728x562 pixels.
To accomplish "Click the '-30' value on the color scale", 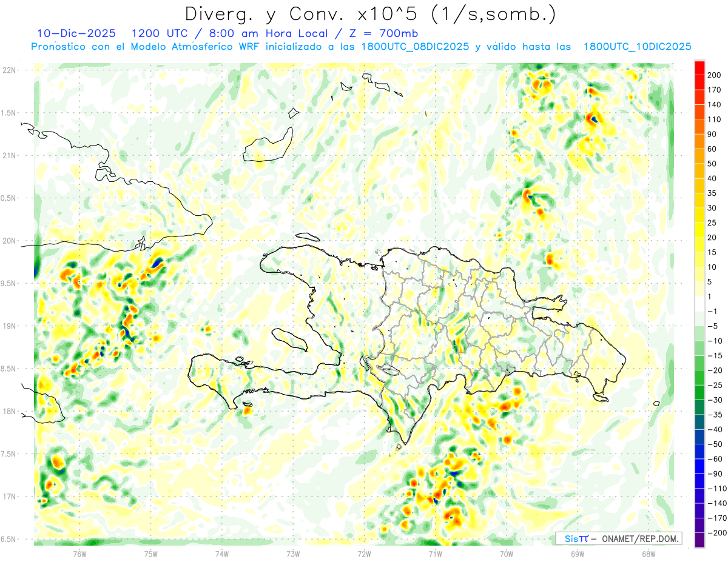I will tap(715, 400).
